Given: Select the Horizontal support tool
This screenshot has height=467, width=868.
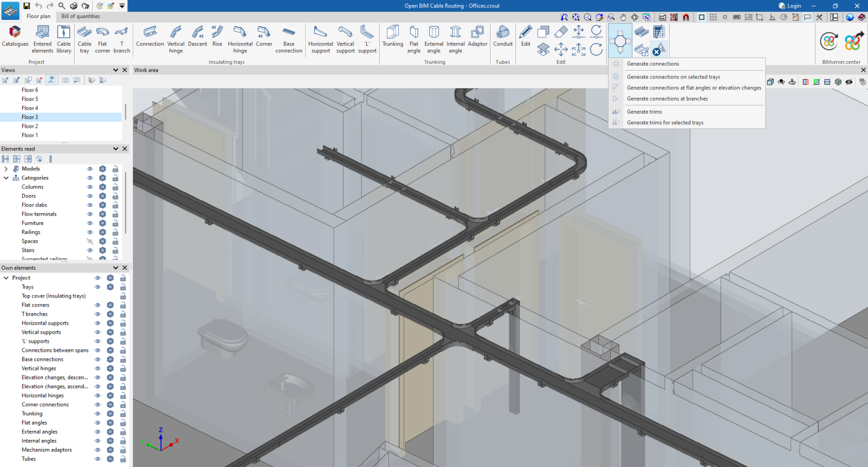Looking at the screenshot, I should pyautogui.click(x=320, y=38).
